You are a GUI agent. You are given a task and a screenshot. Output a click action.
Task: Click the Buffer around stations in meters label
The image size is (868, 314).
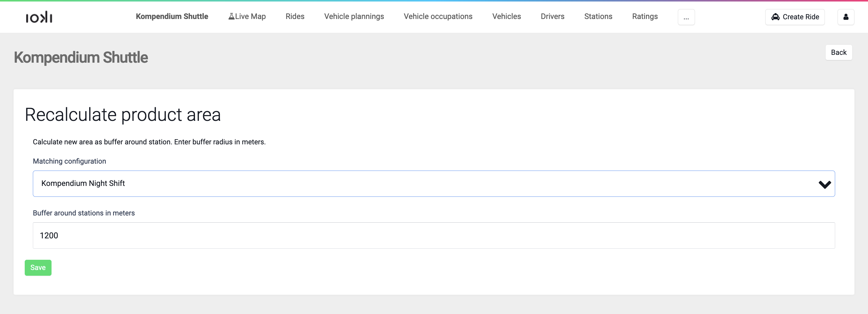[83, 213]
